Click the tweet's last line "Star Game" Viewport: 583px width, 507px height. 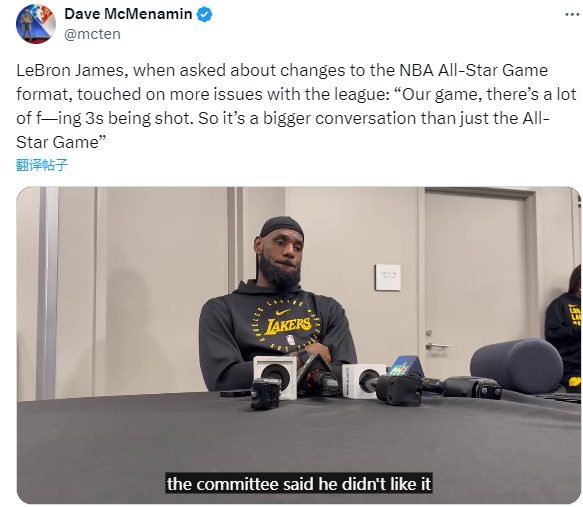click(61, 142)
